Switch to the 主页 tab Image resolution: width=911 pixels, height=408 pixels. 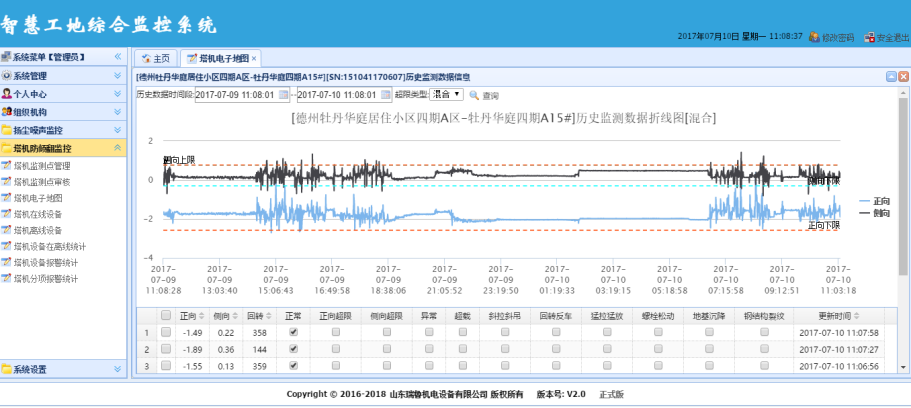(x=156, y=58)
